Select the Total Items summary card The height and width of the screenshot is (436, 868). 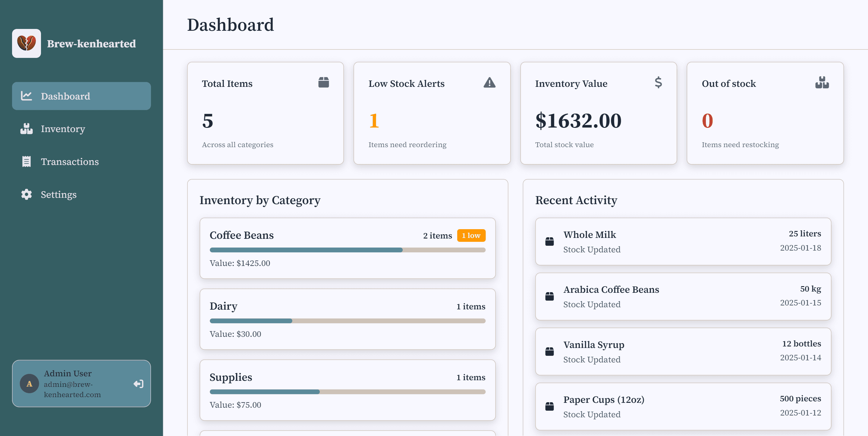tap(265, 113)
